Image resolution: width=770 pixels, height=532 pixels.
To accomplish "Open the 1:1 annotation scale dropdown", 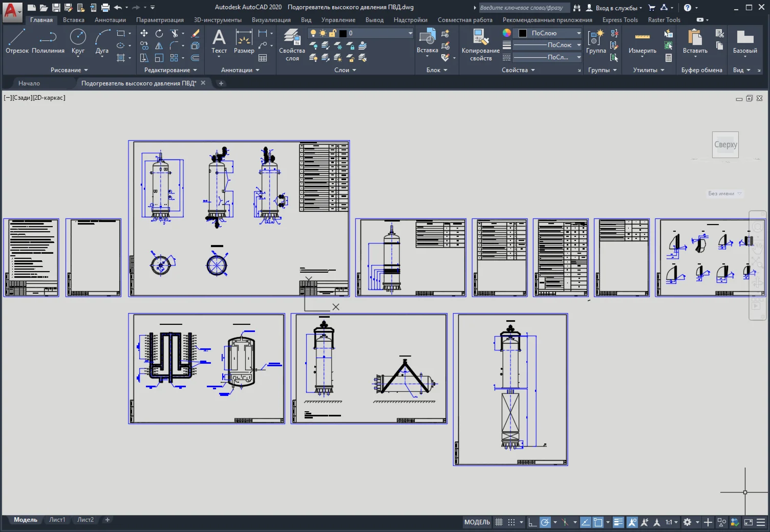I will tap(672, 522).
